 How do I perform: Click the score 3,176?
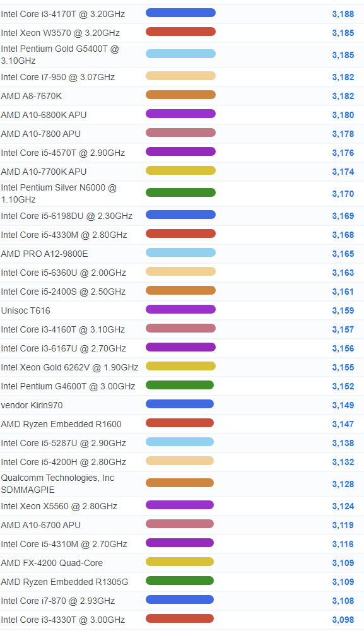coord(343,153)
